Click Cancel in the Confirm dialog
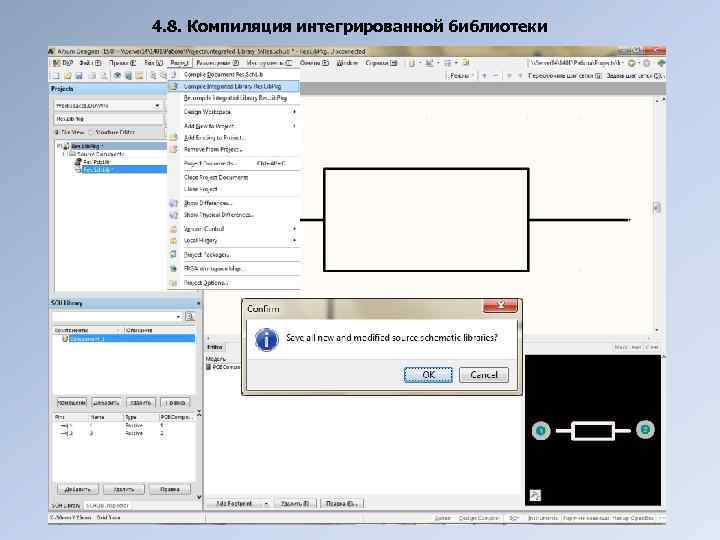Screen dimensions: 720x540 [484, 375]
